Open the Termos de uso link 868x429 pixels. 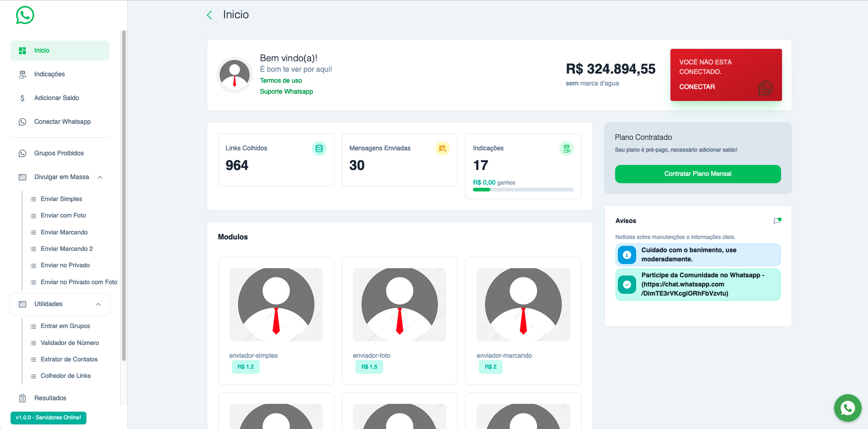click(x=281, y=81)
